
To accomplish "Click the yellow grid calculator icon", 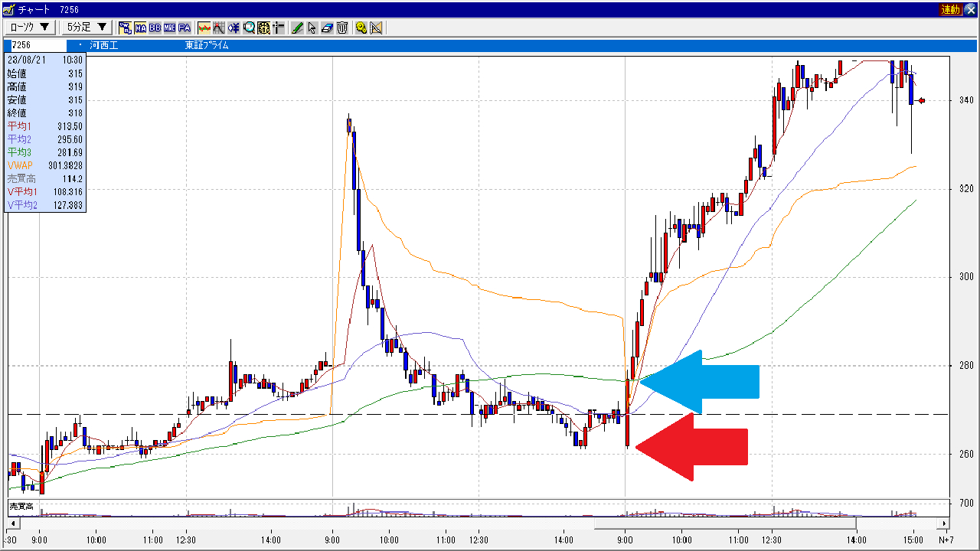I will pos(263,28).
